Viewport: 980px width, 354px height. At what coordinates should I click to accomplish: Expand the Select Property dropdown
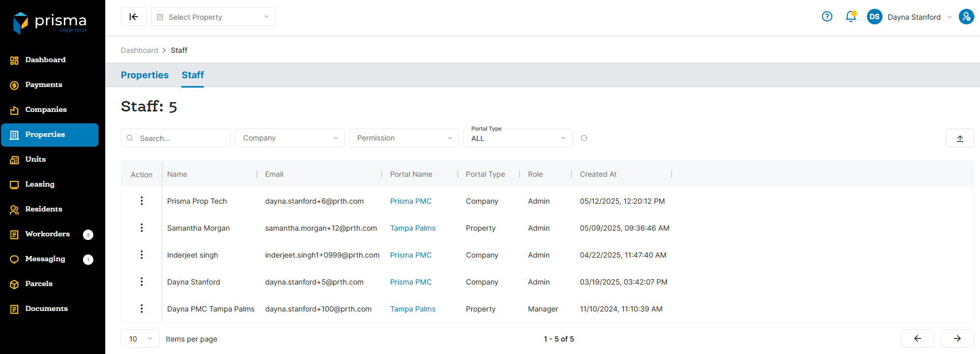coord(213,17)
